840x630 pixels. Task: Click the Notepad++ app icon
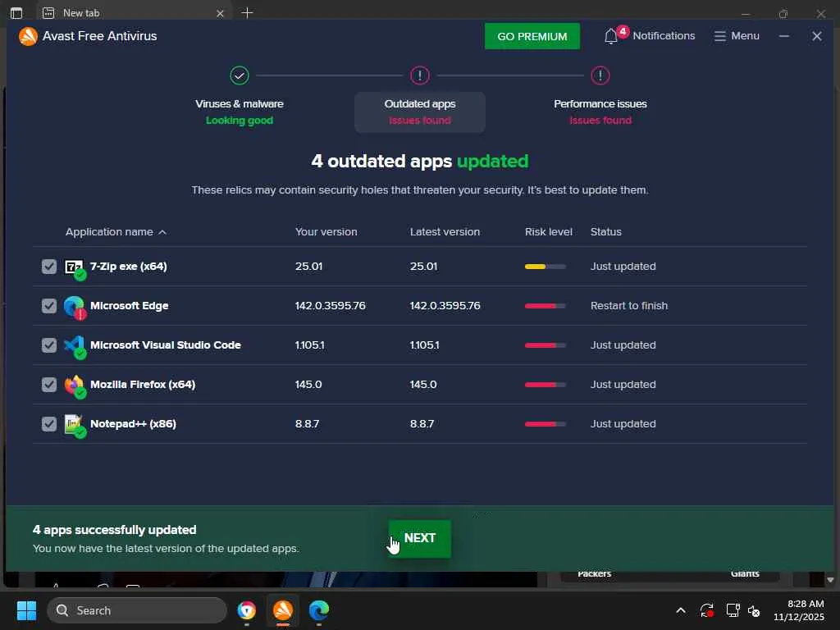point(74,424)
